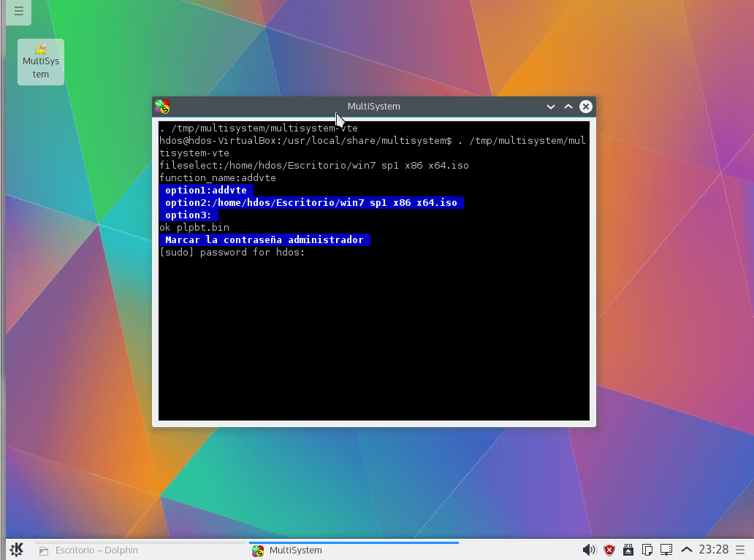Screen dimensions: 754x560
Task: Click the 'function_name:addvte' line
Action: tap(218, 178)
